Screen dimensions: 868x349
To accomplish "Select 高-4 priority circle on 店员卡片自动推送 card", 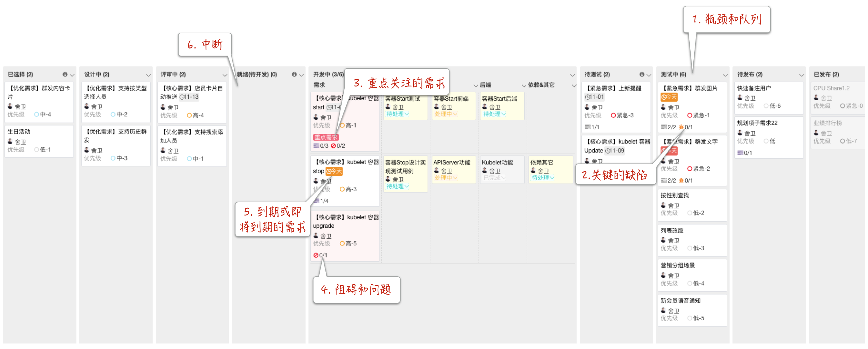I will coord(189,116).
